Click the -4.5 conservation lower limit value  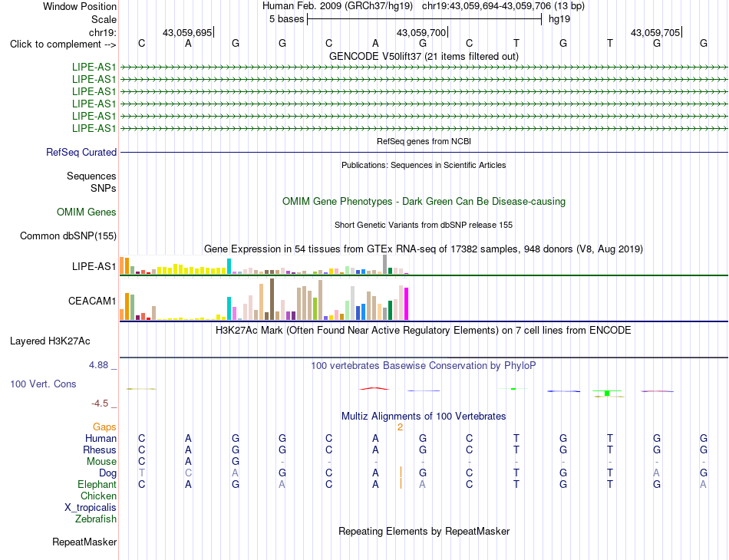[x=100, y=404]
